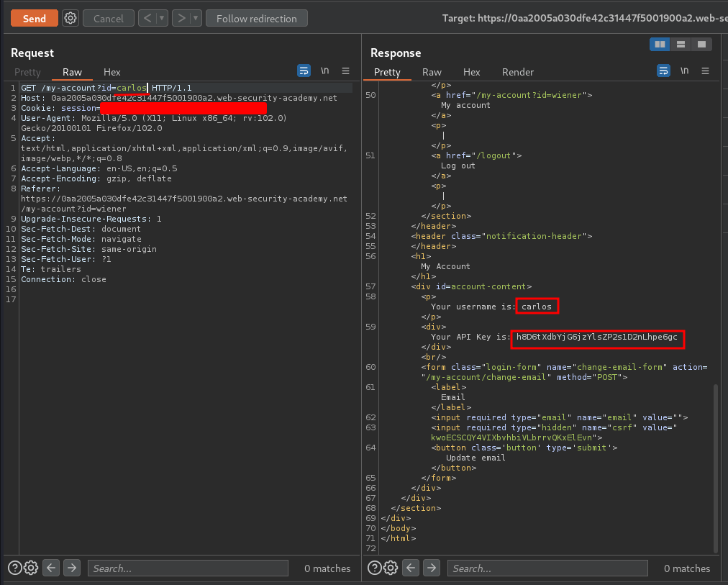Open Response search help icon
Viewport: 728px width, 585px height.
(375, 567)
